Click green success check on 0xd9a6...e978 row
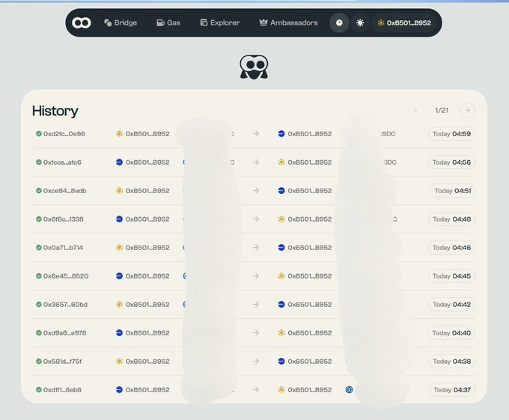509x420 pixels. tap(39, 332)
